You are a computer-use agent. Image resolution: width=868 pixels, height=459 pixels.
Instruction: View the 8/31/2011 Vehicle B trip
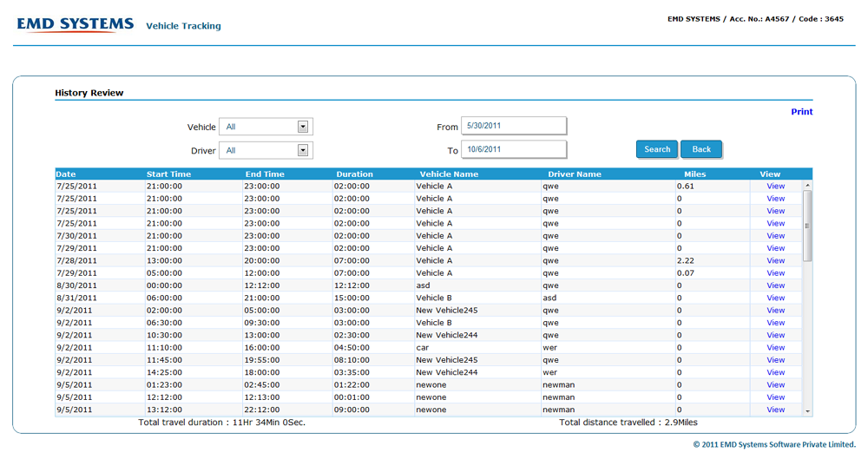[x=775, y=298]
